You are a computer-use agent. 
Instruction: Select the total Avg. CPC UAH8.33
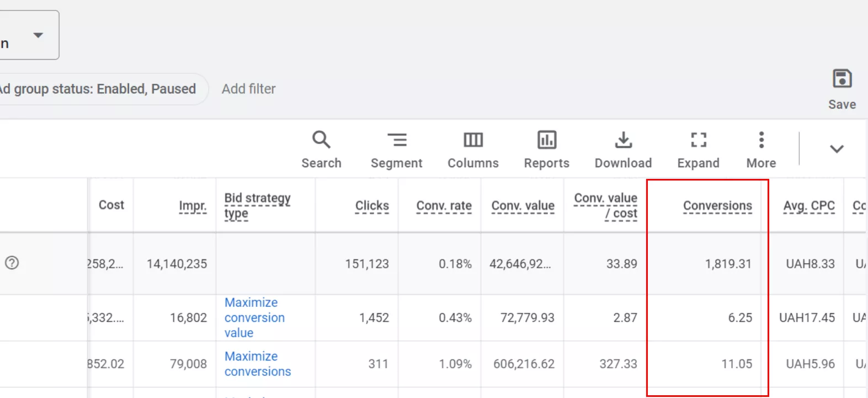(x=810, y=264)
